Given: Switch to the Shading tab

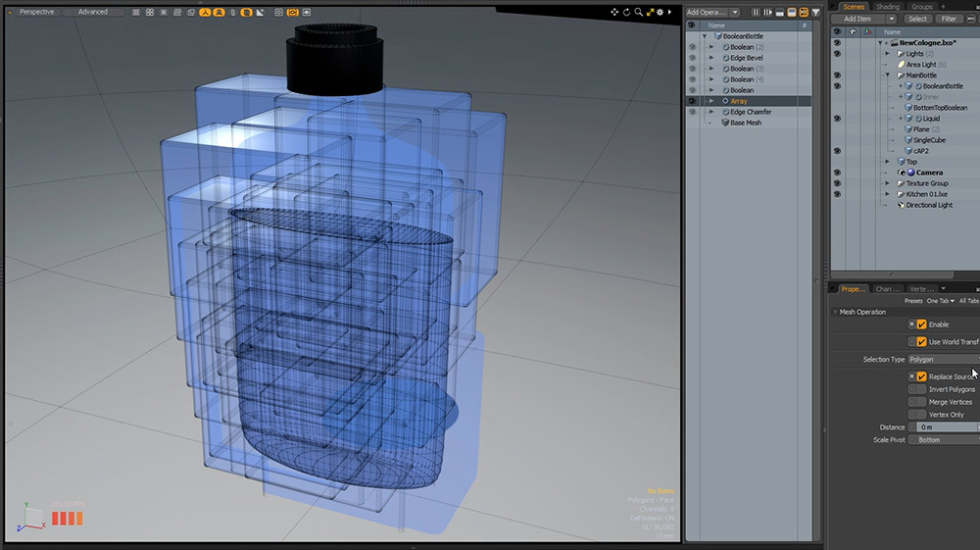Looking at the screenshot, I should pos(887,6).
